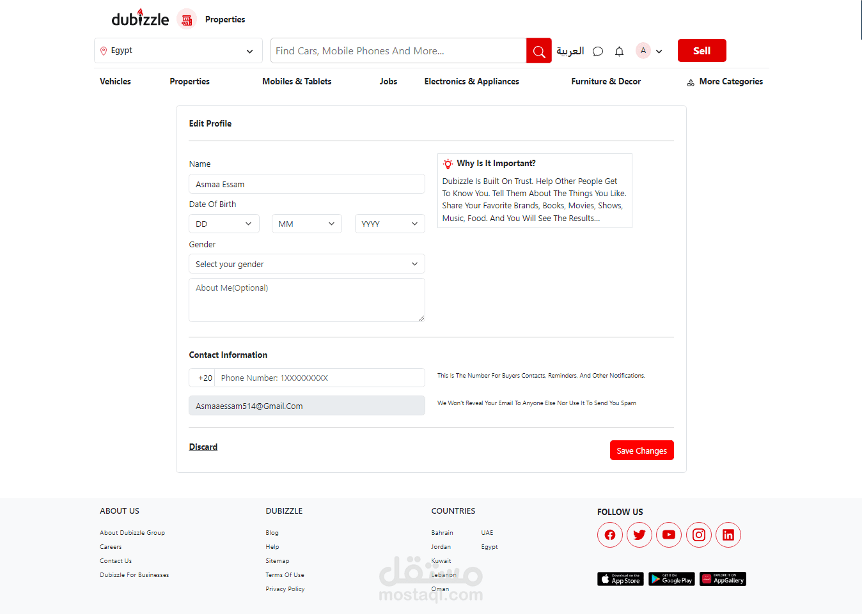This screenshot has height=616, width=862.
Task: Click the dubizzle logo
Action: click(140, 18)
